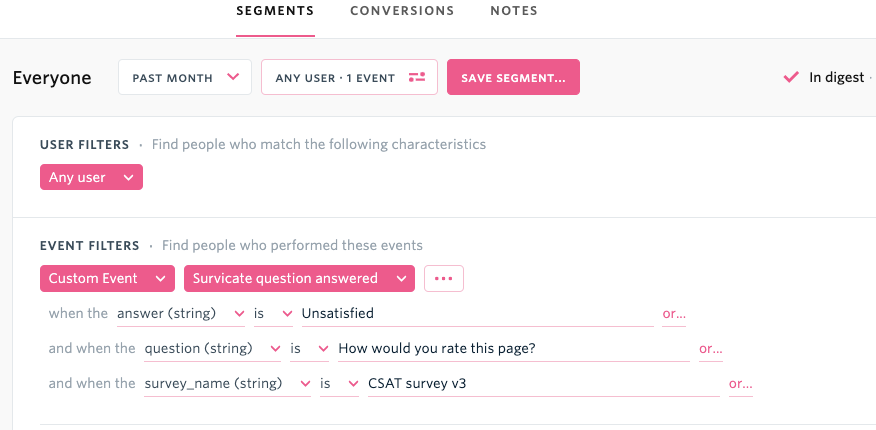Viewport: 876px width, 430px height.
Task: Toggle the In digest checkmark
Action: (791, 78)
